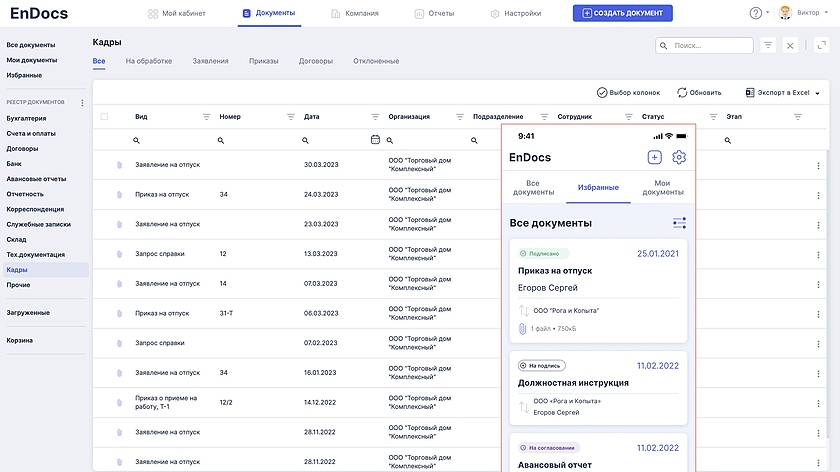Click the expand fullscreen icon near search
This screenshot has width=840, height=472.
[x=820, y=45]
